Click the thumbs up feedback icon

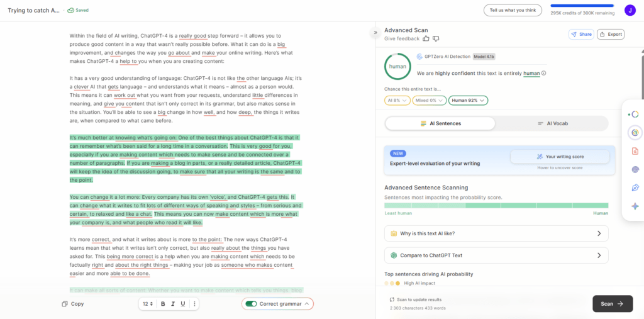click(426, 39)
